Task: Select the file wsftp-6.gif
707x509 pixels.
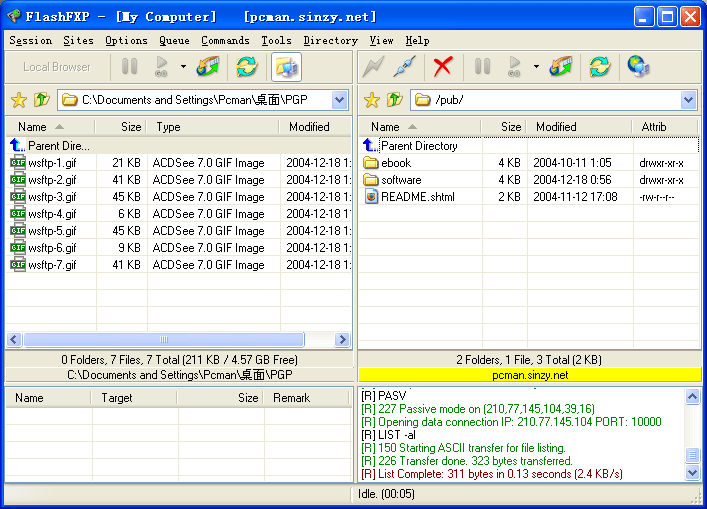Action: (52, 248)
